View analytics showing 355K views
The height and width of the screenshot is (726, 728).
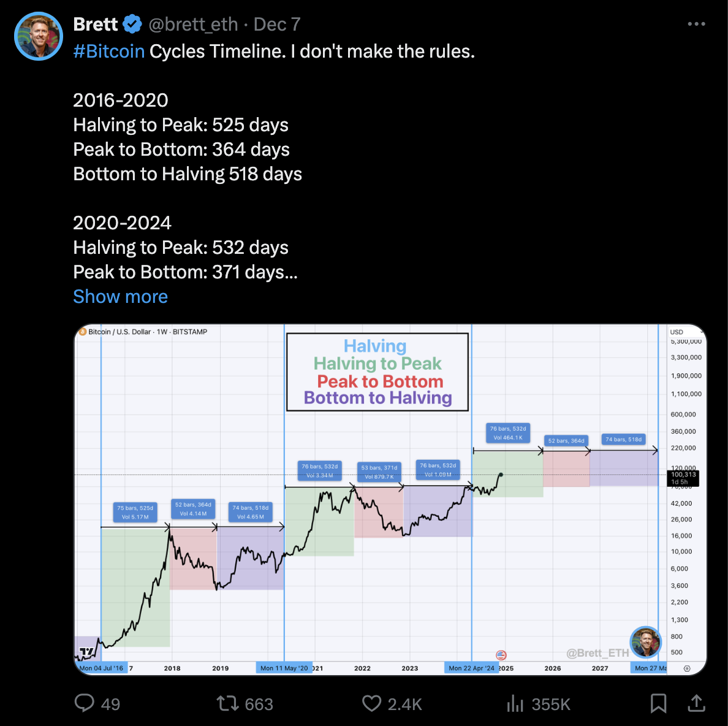click(x=515, y=704)
